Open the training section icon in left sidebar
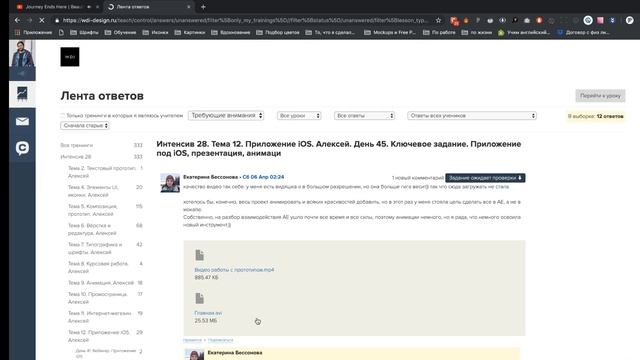Viewport: 640px width, 360px height. [22, 94]
